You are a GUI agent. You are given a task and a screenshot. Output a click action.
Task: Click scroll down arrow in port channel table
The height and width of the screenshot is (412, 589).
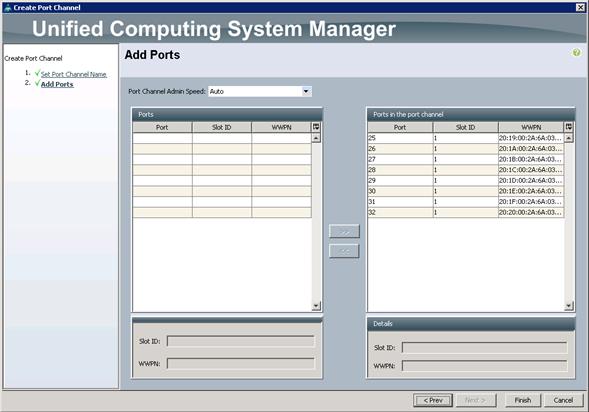tap(569, 306)
